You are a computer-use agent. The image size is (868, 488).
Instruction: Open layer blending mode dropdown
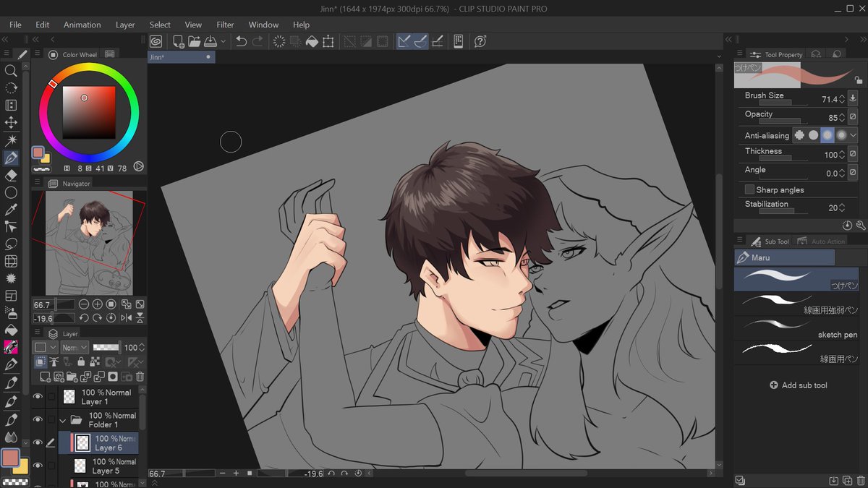tap(75, 347)
